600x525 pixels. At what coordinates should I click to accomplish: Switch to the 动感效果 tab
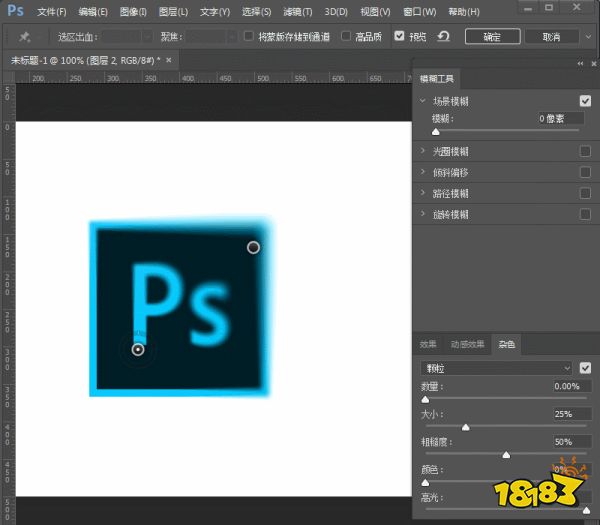click(x=469, y=344)
